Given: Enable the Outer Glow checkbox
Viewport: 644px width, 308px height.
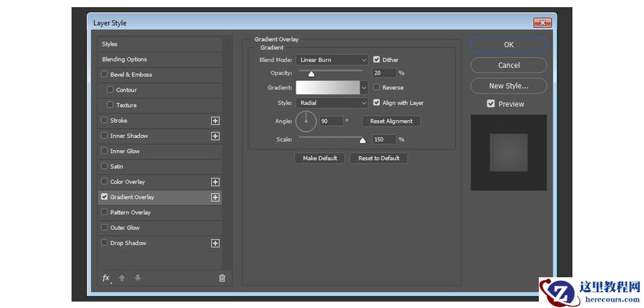Looking at the screenshot, I should (x=104, y=227).
